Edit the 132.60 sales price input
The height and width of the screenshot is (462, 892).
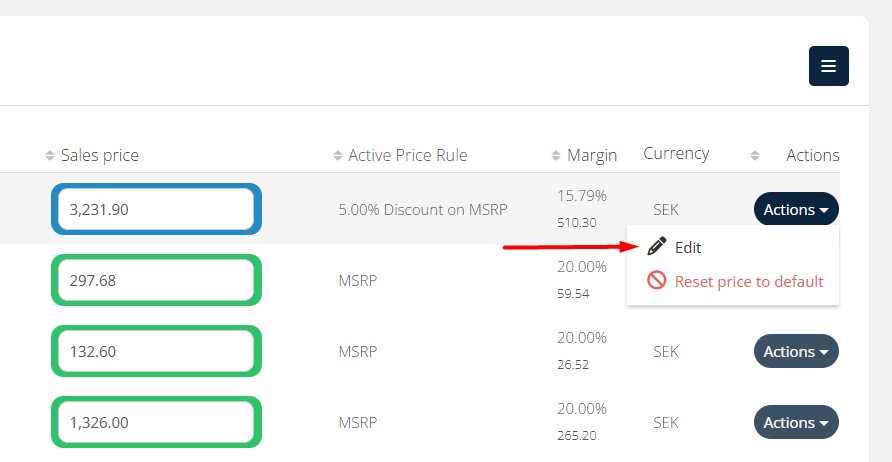(157, 352)
